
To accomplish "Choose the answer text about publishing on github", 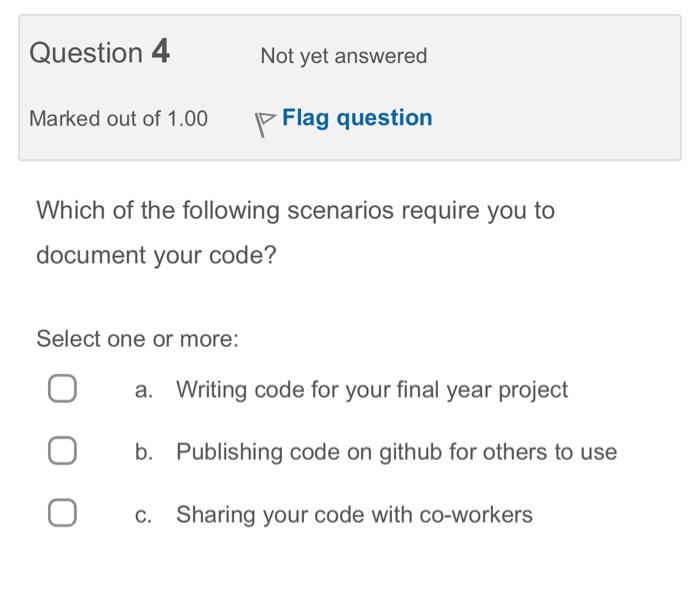I will 396,452.
